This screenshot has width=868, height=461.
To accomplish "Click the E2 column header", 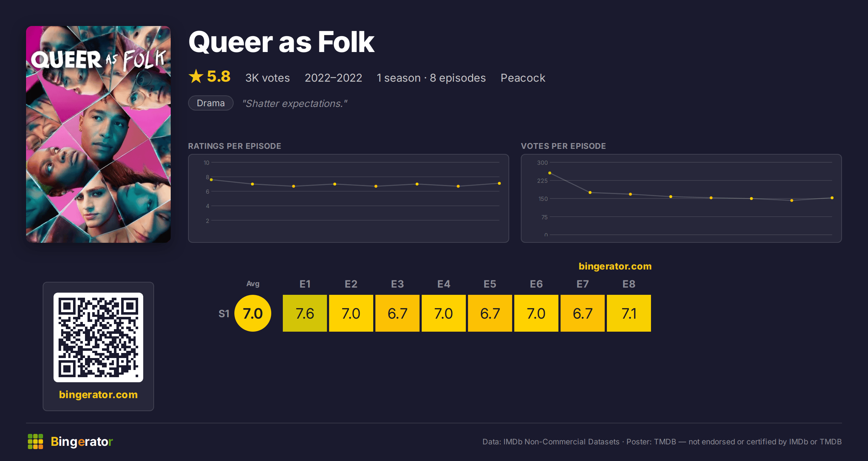I will coord(351,284).
